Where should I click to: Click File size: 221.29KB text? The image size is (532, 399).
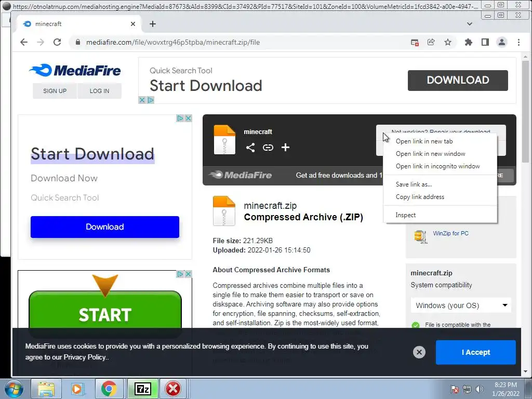[x=243, y=241]
